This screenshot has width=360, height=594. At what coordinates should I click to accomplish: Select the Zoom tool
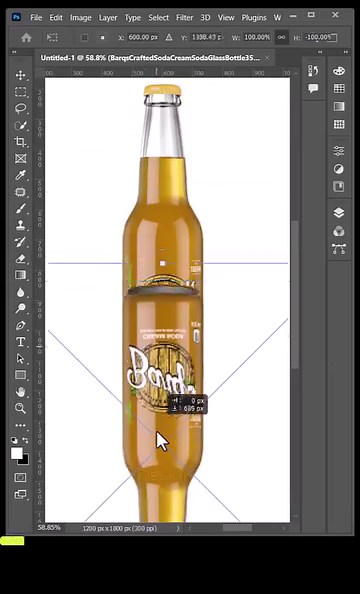20,408
